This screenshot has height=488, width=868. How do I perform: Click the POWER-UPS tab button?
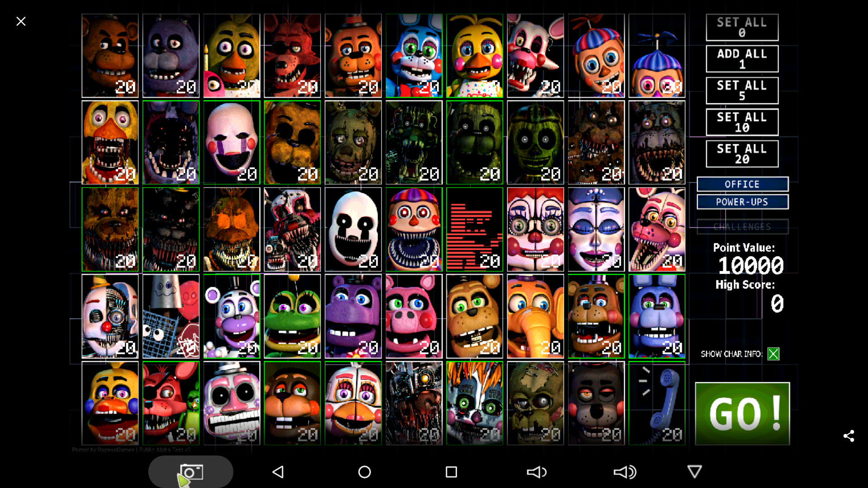(x=742, y=202)
